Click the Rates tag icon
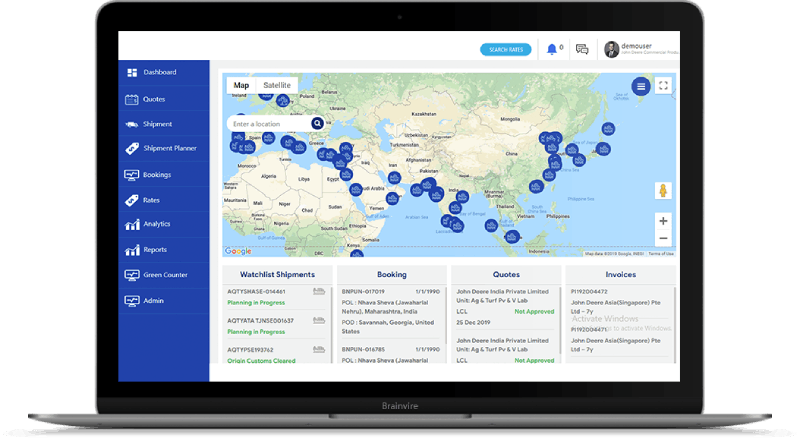This screenshot has width=800, height=438. click(131, 200)
